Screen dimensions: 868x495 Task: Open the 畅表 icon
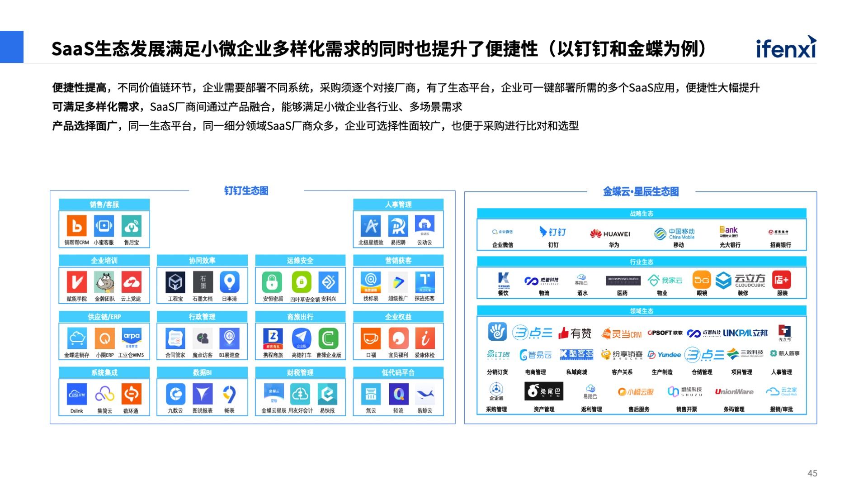pyautogui.click(x=230, y=394)
